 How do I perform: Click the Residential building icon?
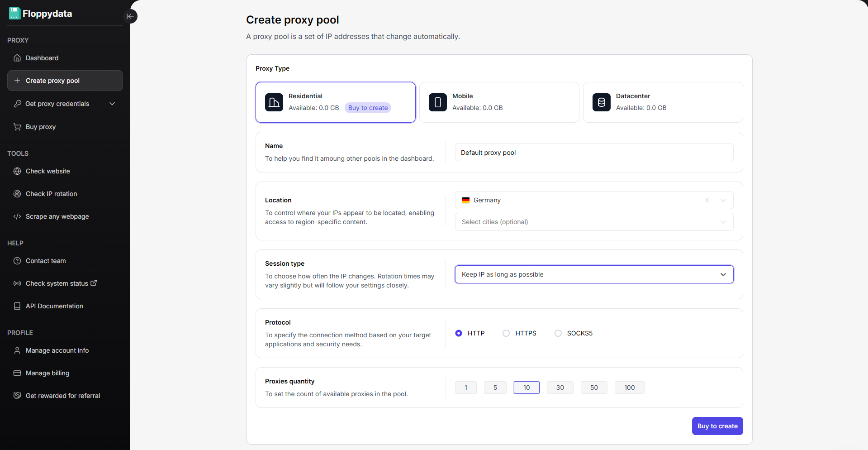pos(274,102)
